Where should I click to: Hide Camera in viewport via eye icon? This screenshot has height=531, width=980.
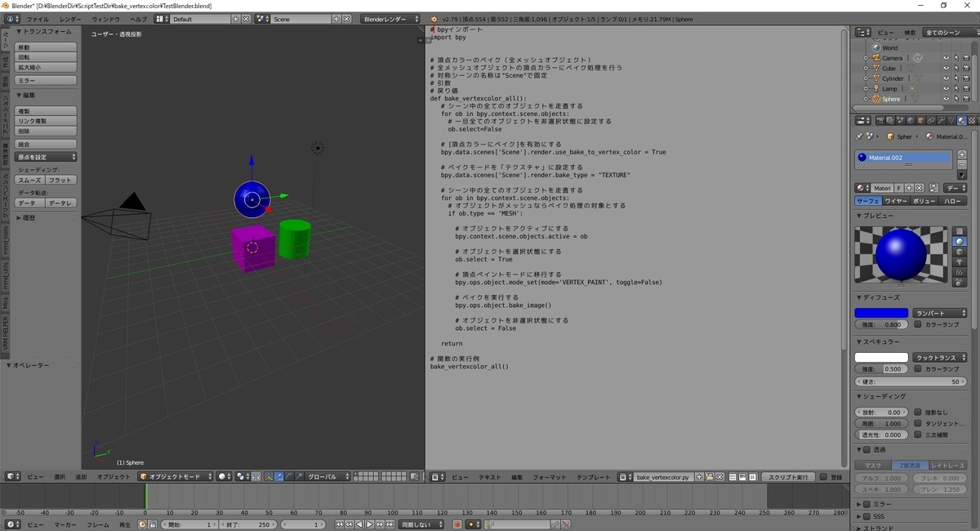(947, 58)
